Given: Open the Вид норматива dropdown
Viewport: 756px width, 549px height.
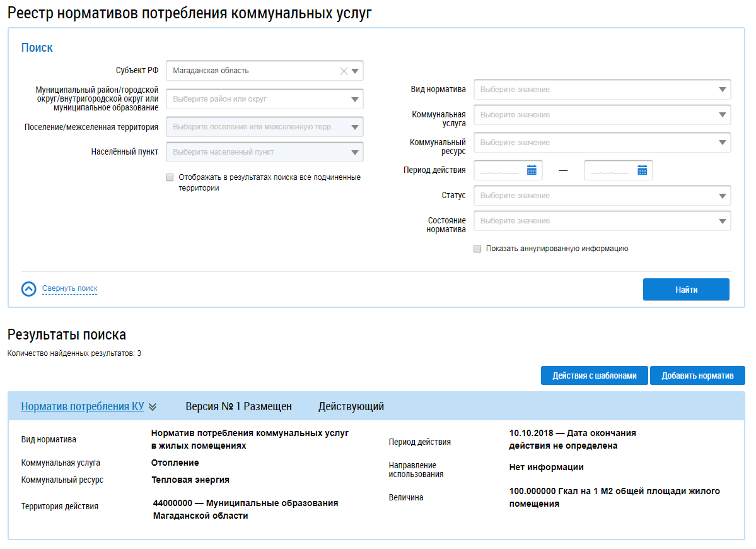Looking at the screenshot, I should click(x=722, y=90).
